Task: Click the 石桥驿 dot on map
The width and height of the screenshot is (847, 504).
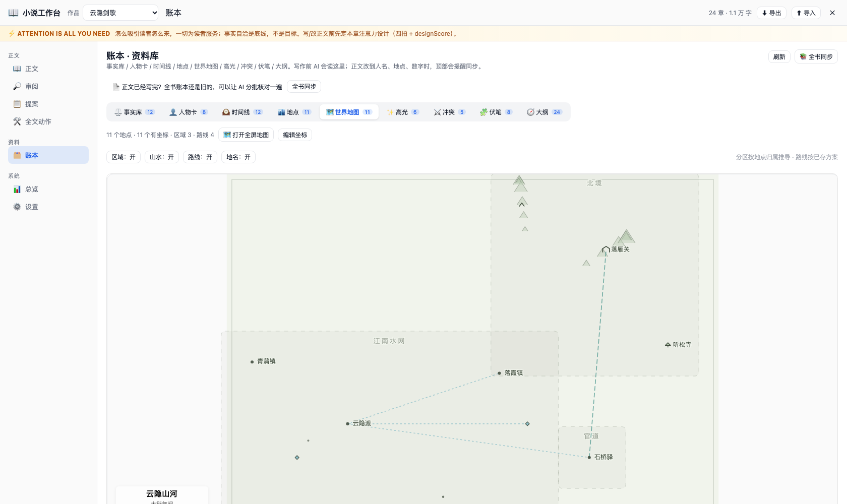Action: pos(589,457)
